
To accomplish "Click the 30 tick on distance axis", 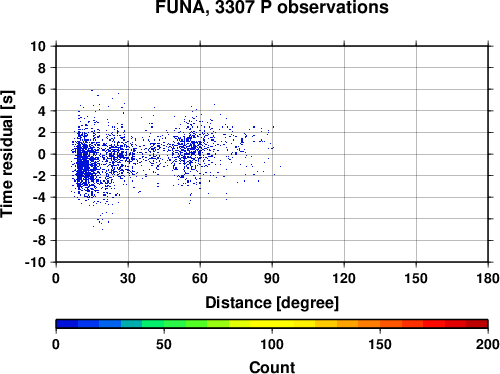I will point(128,278).
